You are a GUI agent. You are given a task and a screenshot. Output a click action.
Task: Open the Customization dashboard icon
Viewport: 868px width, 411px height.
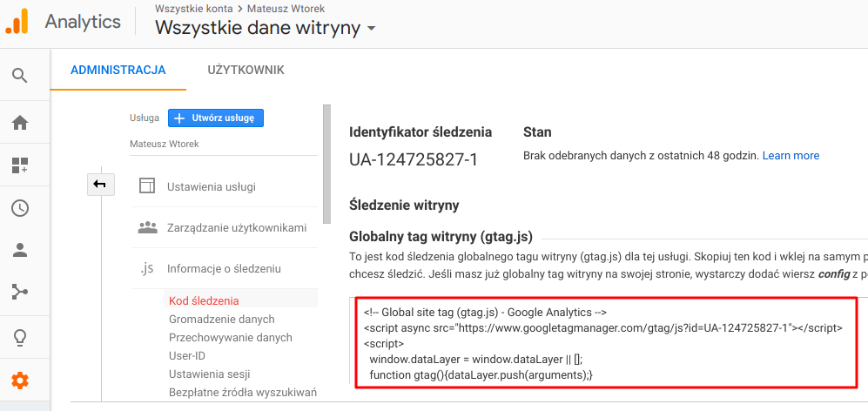pyautogui.click(x=20, y=165)
